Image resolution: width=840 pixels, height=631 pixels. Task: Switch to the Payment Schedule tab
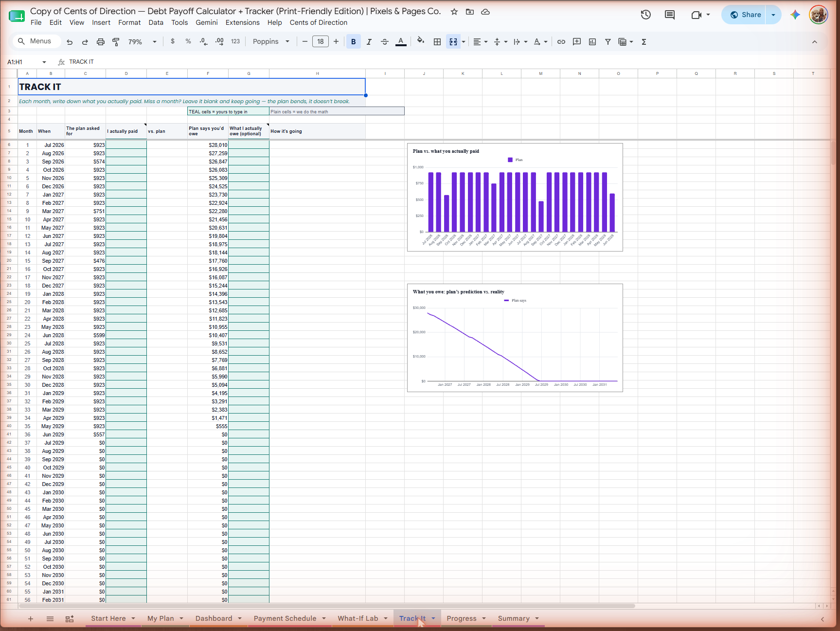(x=285, y=618)
